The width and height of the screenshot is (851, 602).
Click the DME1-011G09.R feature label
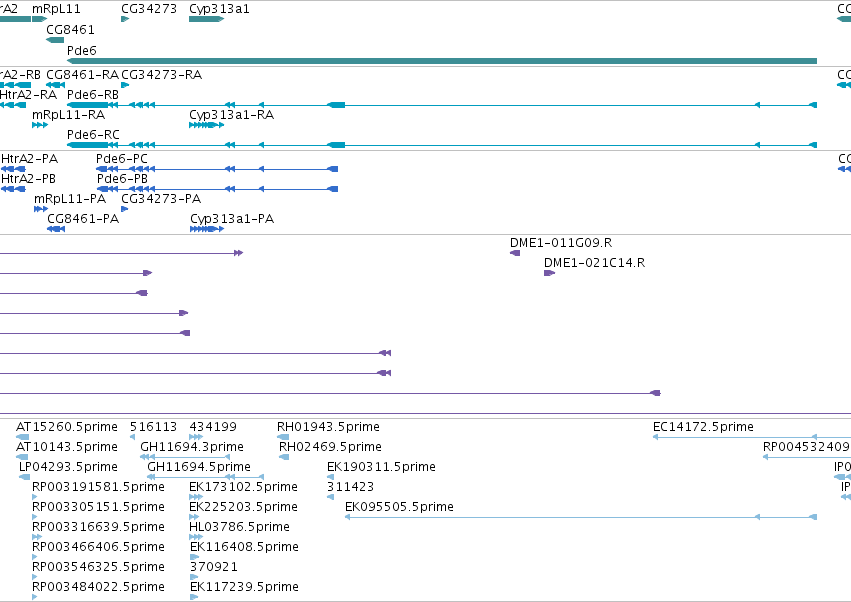tap(561, 243)
